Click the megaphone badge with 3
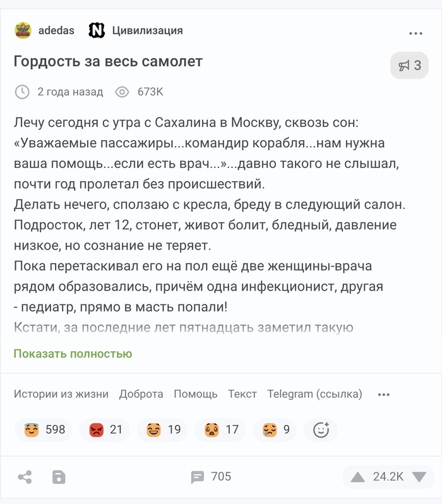This screenshot has height=504, width=442. (x=409, y=65)
